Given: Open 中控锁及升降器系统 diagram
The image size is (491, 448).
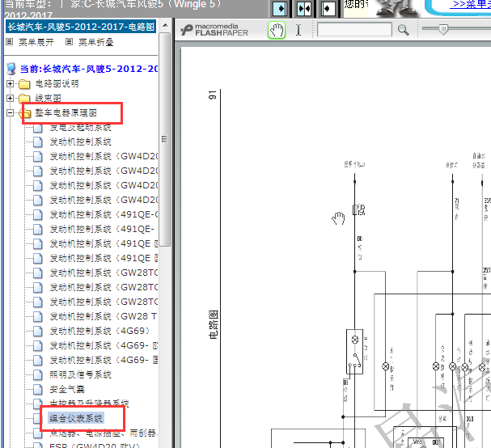Looking at the screenshot, I should click(x=89, y=404).
